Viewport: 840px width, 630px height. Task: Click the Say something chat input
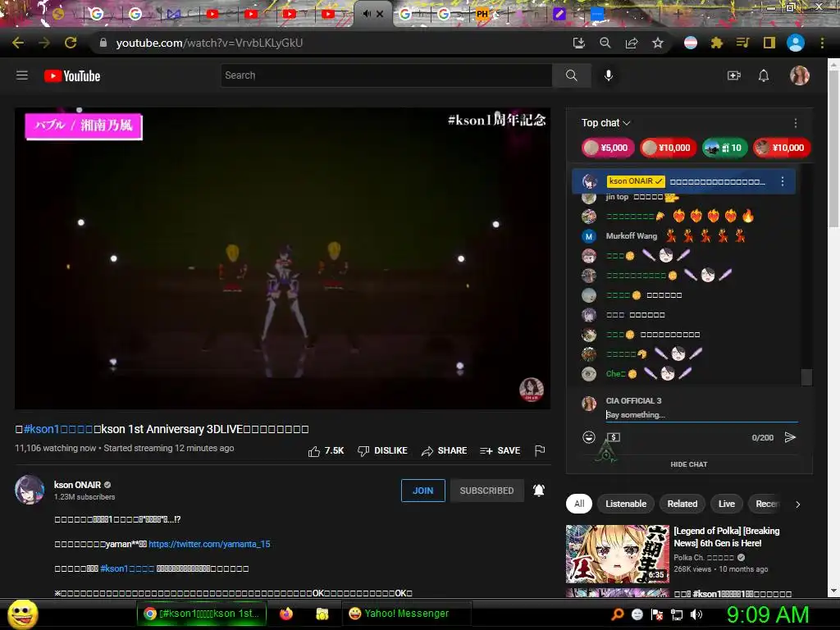point(701,414)
